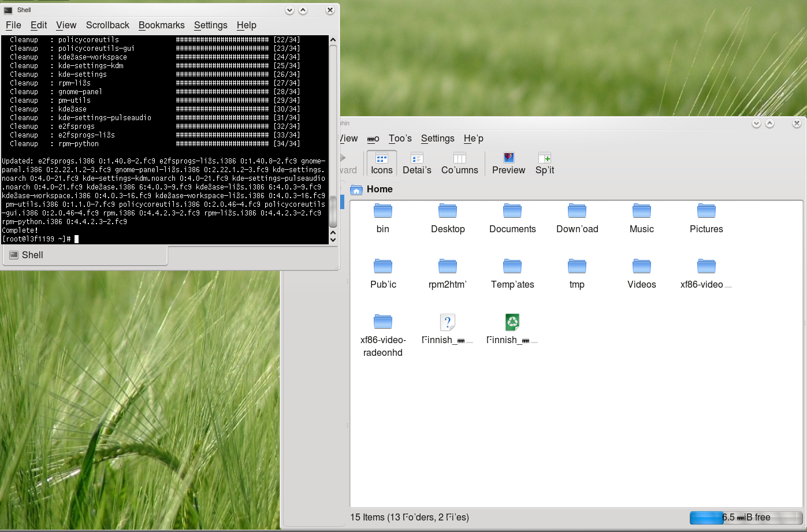This screenshot has width=807, height=532.
Task: Click the unknown-type Finnish file icon
Action: click(x=447, y=322)
